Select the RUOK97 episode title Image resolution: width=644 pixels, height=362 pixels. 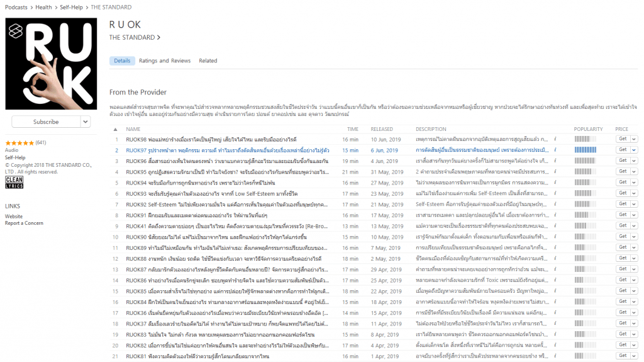pos(227,150)
